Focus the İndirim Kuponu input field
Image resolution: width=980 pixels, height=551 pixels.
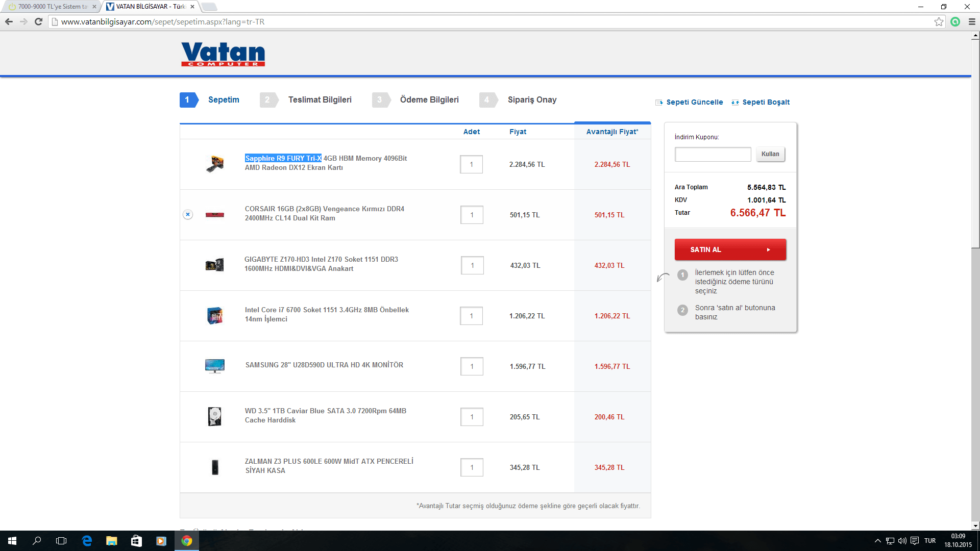(x=713, y=154)
